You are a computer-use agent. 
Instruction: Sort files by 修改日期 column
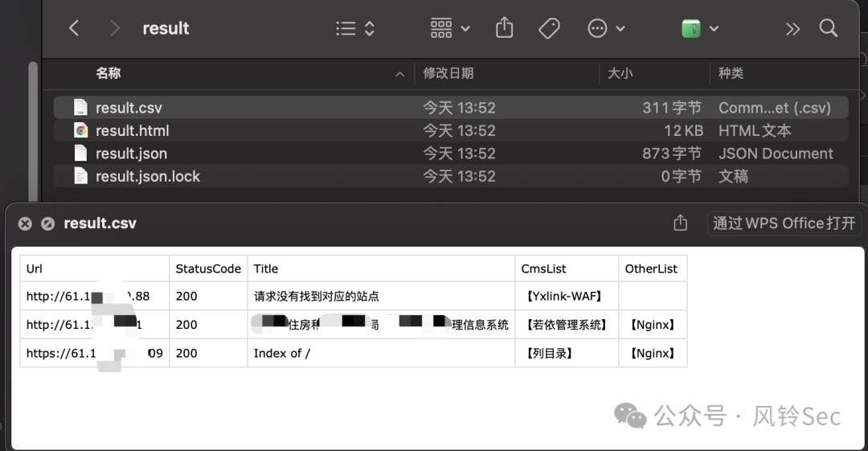(x=448, y=73)
